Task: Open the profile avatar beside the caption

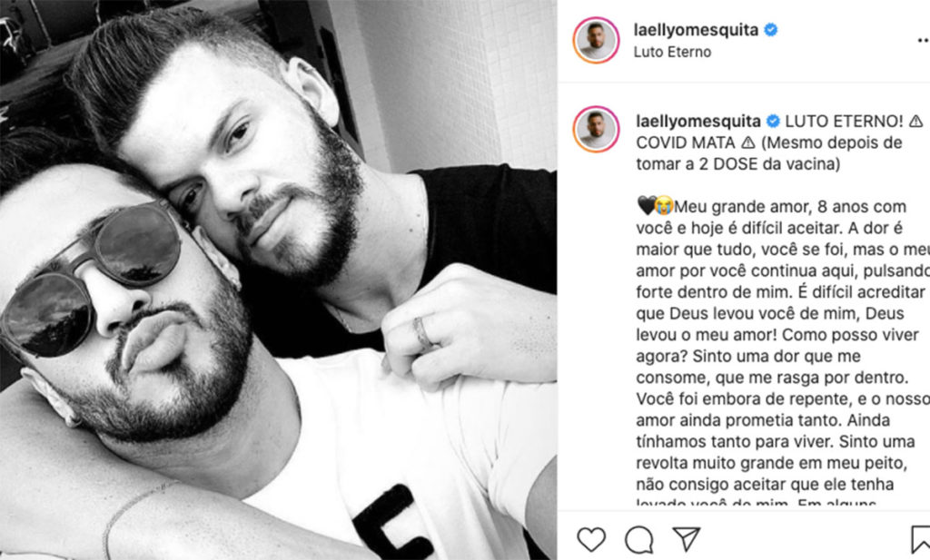Action: [596, 129]
